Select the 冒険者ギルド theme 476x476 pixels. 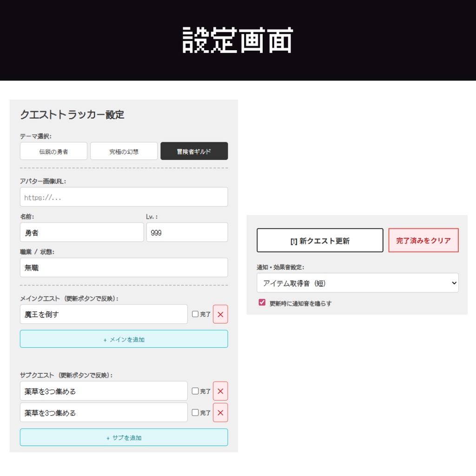click(194, 151)
